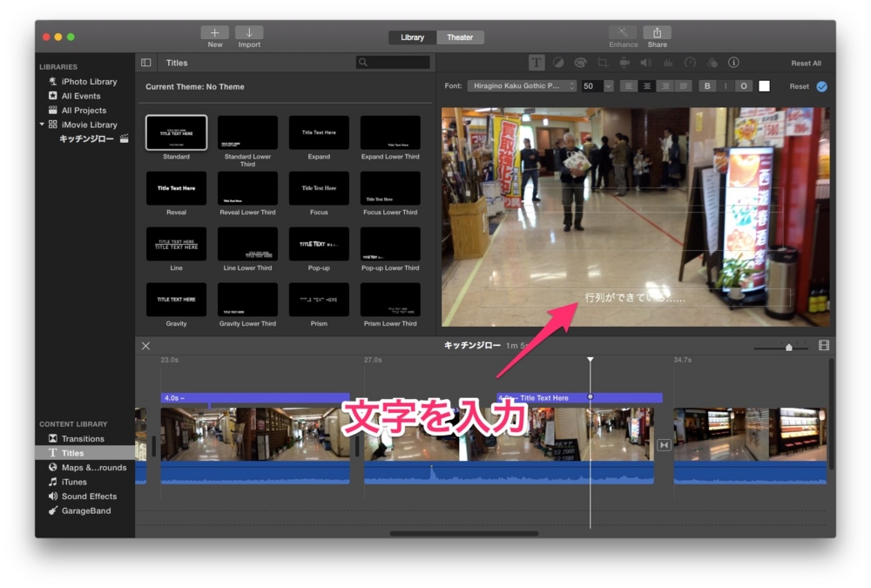Open the white font color swatch
Screen dimensions: 871x588
coord(765,86)
